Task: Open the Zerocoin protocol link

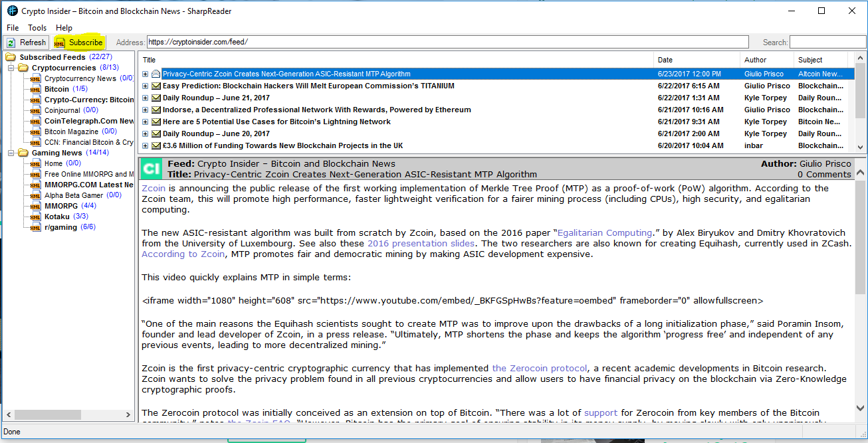Action: tap(540, 368)
